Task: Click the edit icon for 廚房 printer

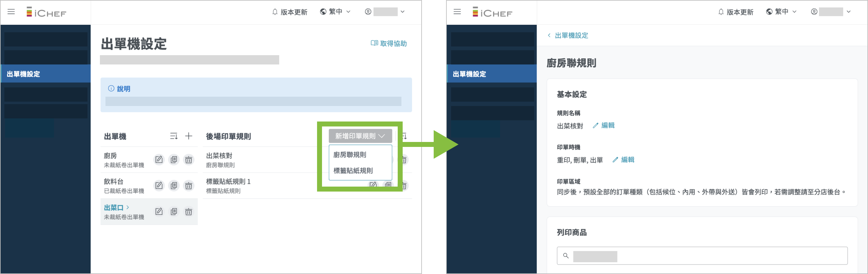Action: [x=159, y=160]
